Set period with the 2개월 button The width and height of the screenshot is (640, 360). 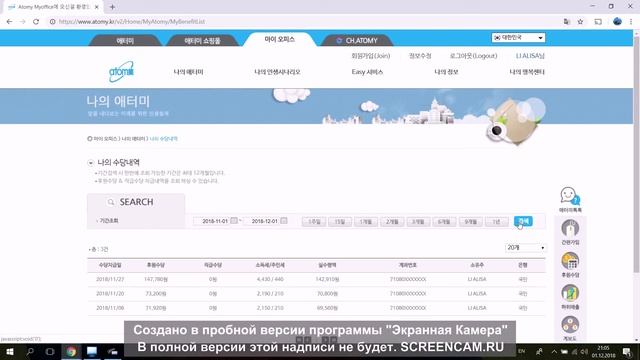[x=392, y=222]
